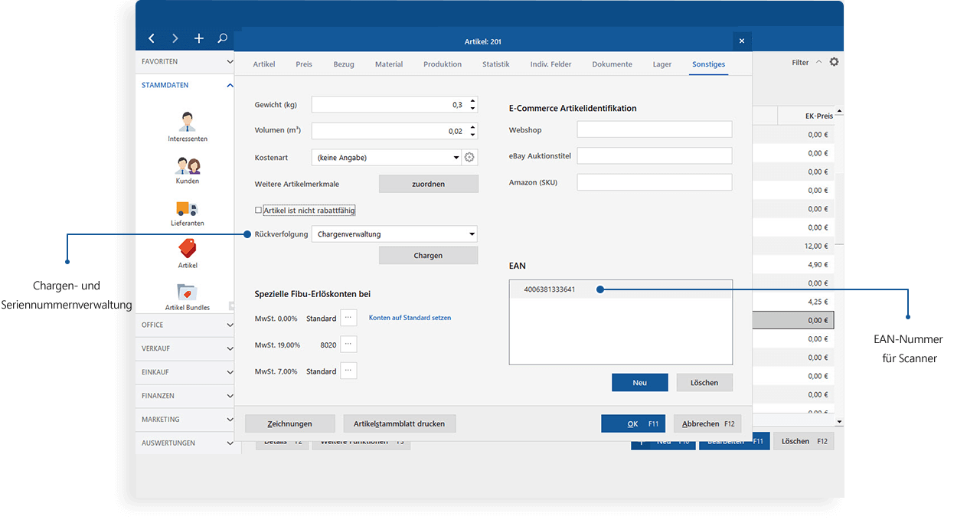
Task: Click Neu button under EAN list
Action: pyautogui.click(x=640, y=383)
